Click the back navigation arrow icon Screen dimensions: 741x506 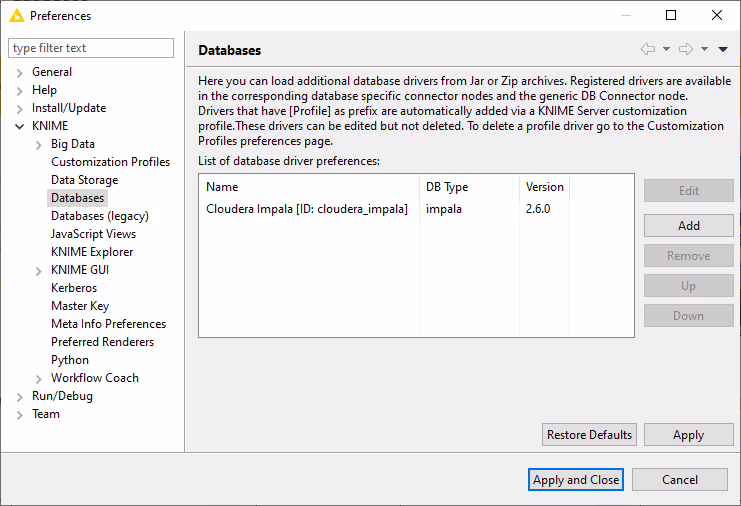coord(647,49)
